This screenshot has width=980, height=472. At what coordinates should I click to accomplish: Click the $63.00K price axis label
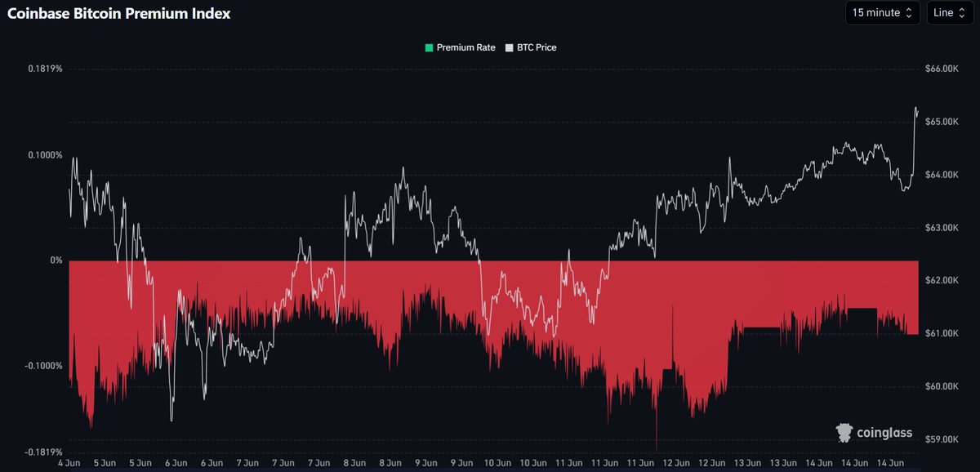(x=941, y=228)
